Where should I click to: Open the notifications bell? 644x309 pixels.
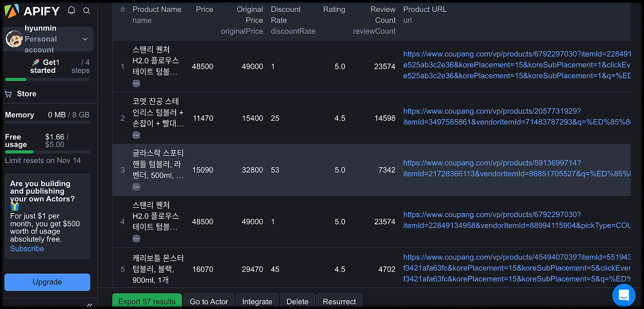[x=71, y=11]
